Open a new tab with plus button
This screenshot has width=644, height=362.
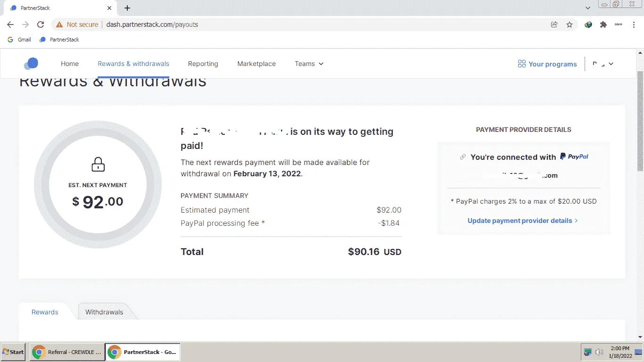pyautogui.click(x=127, y=8)
